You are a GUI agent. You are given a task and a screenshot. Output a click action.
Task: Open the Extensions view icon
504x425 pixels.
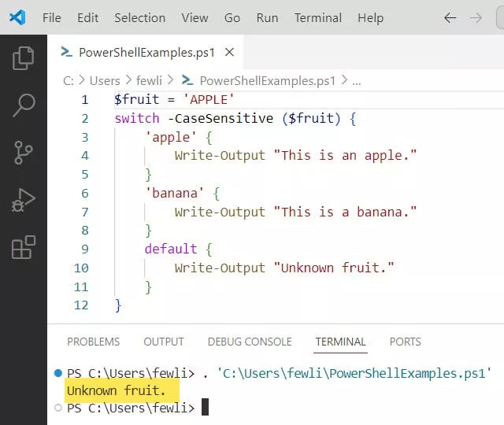(x=24, y=247)
